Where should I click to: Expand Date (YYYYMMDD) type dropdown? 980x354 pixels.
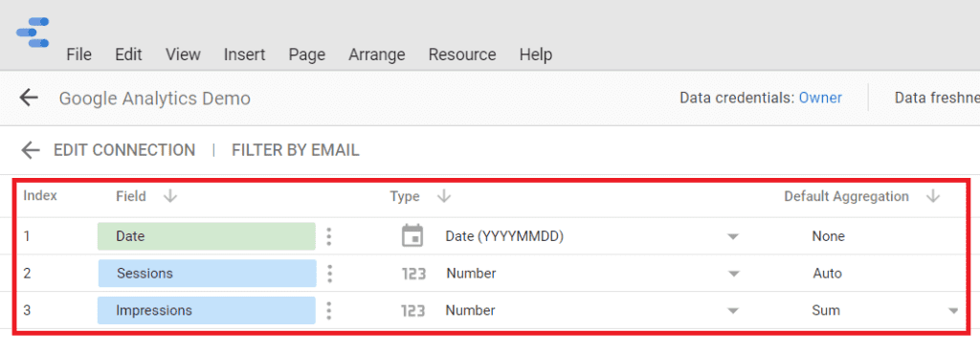[x=734, y=236]
